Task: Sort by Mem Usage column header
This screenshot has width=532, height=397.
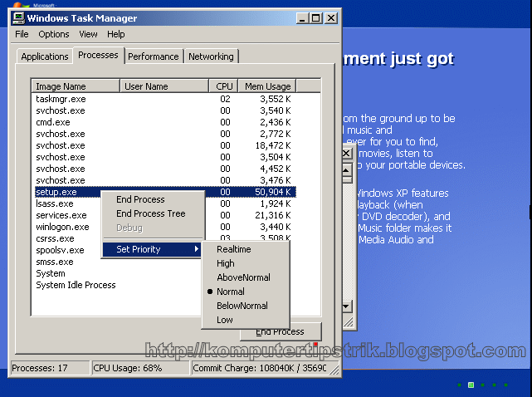Action: [267, 86]
